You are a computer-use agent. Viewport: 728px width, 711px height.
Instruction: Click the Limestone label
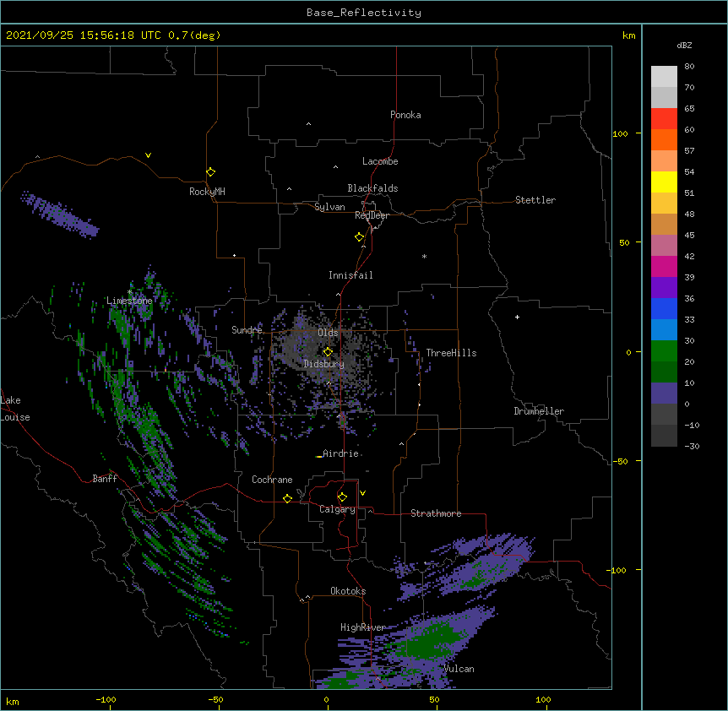129,301
